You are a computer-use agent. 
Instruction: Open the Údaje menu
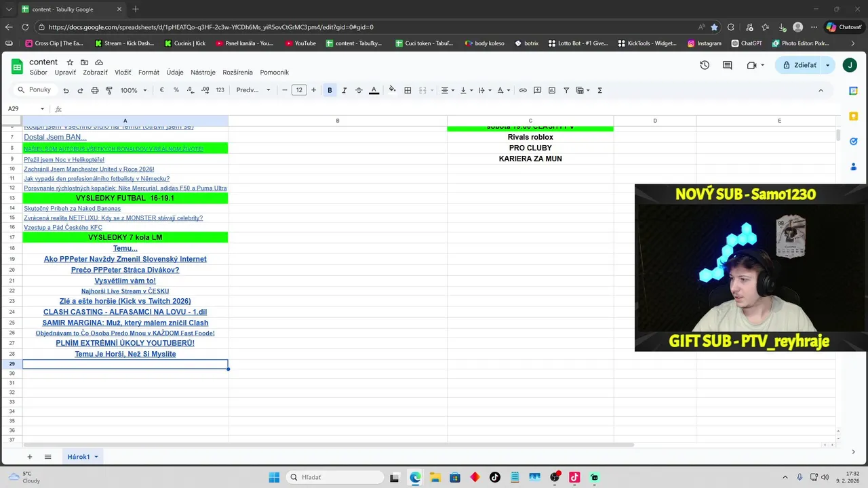point(175,73)
